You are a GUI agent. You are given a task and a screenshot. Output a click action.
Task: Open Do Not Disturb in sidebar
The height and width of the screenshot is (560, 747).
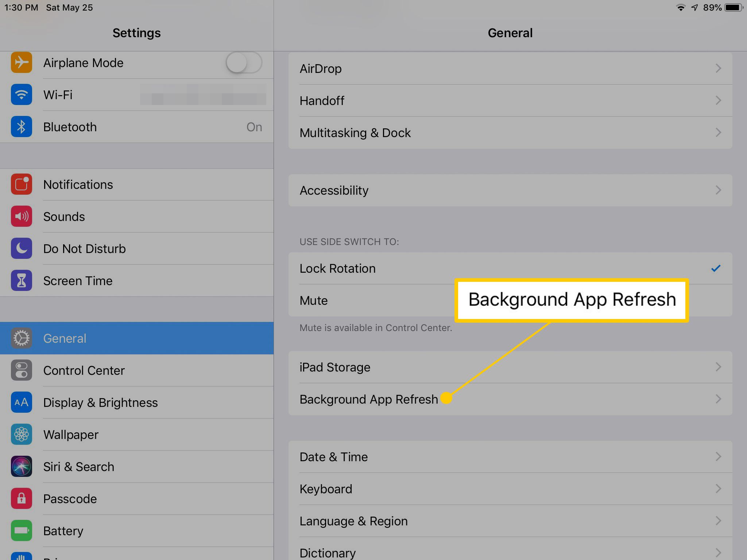click(x=137, y=249)
